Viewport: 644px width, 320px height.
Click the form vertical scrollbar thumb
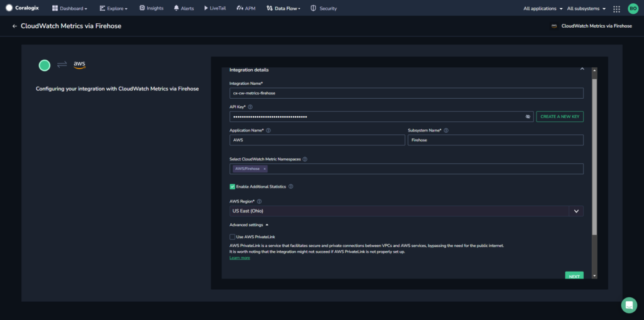[x=594, y=157]
